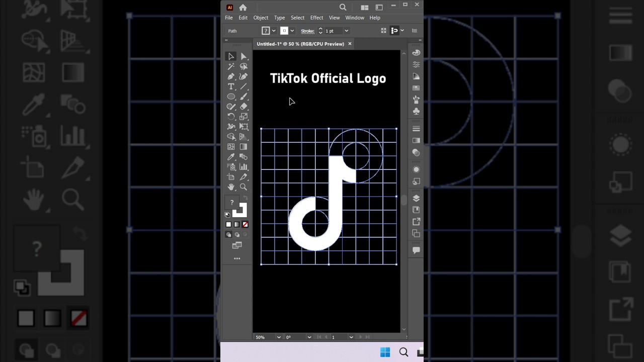Pick the Mesh tool
Image resolution: width=644 pixels, height=362 pixels.
tap(231, 147)
